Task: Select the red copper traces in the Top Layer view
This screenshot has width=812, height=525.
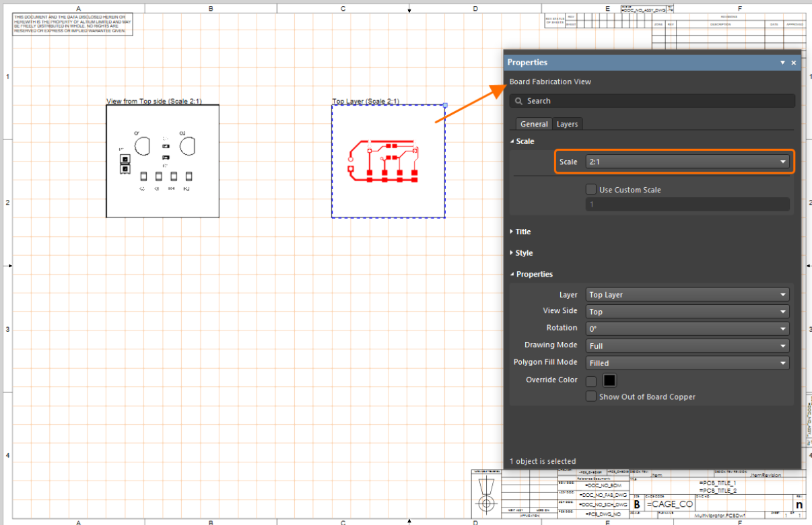Action: [383, 162]
